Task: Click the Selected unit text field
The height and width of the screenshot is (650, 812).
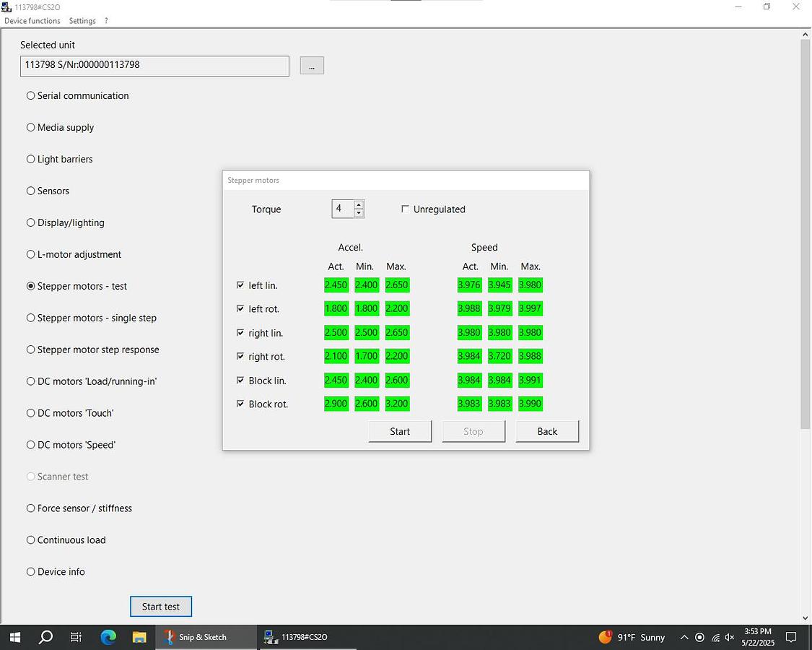Action: point(154,66)
